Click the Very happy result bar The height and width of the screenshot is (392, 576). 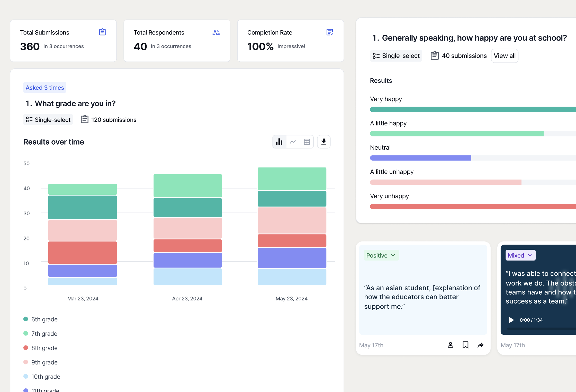pos(473,109)
